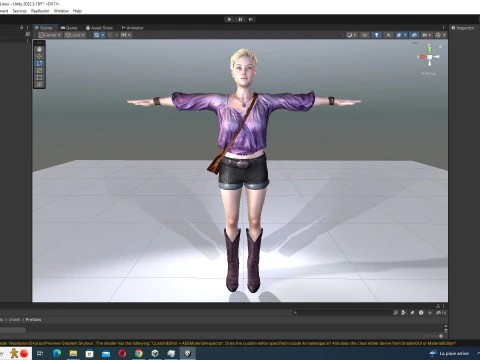Start Play mode with the Play button
Screen dimensions: 480x360
click(229, 19)
